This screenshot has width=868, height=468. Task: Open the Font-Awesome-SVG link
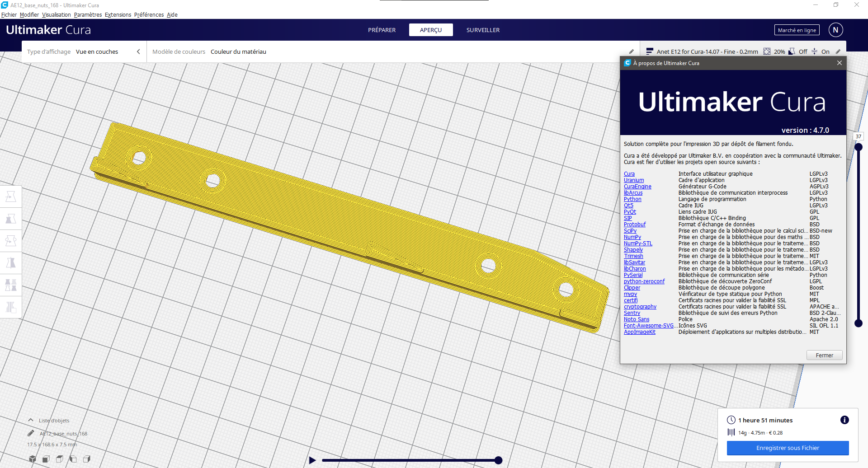[x=650, y=326]
